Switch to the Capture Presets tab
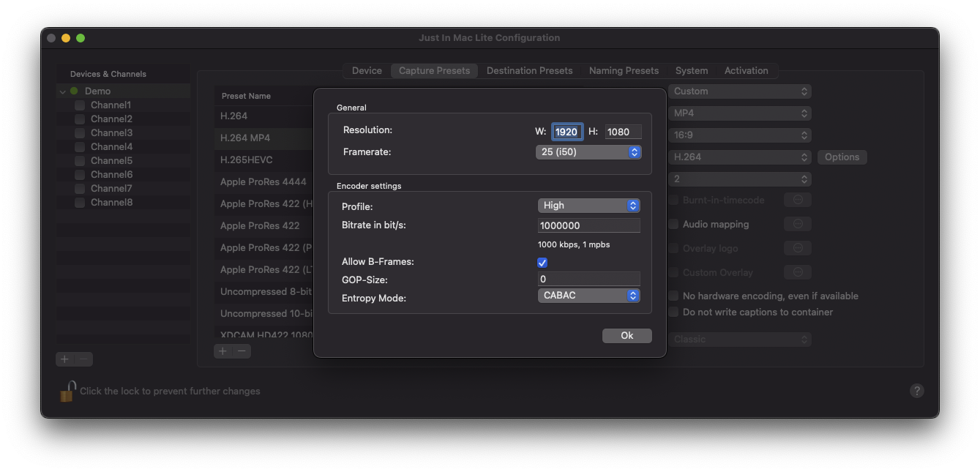 point(434,71)
